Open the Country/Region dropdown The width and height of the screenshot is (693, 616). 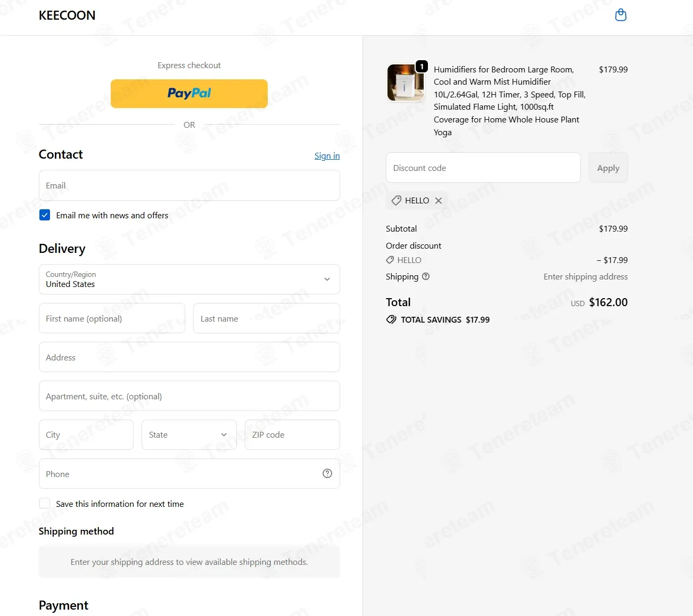pyautogui.click(x=189, y=279)
